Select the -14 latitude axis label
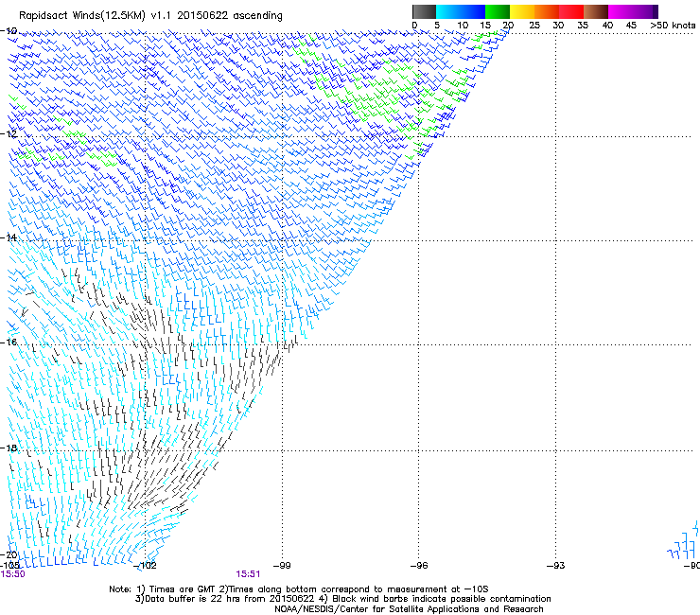Image resolution: width=700 pixels, height=615 pixels. coord(9,237)
